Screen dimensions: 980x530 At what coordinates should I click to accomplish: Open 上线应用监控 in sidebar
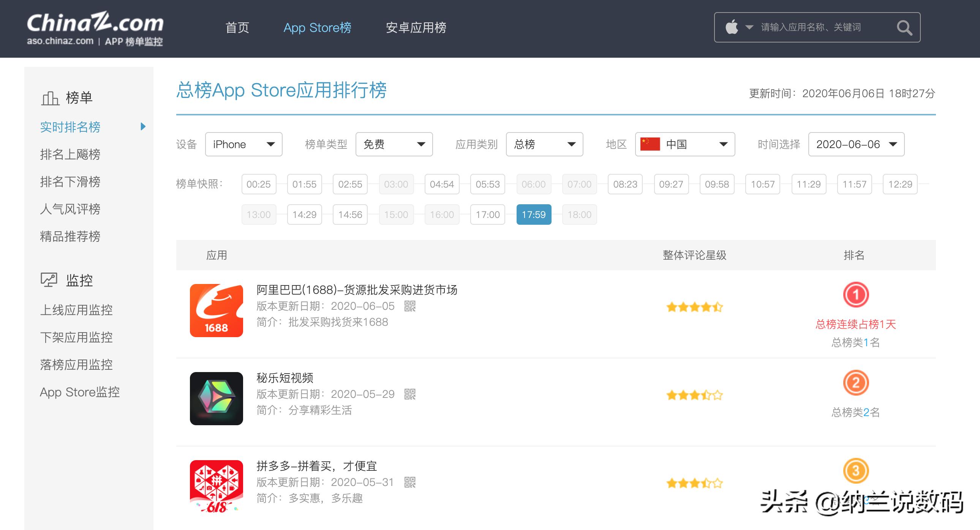pos(76,309)
